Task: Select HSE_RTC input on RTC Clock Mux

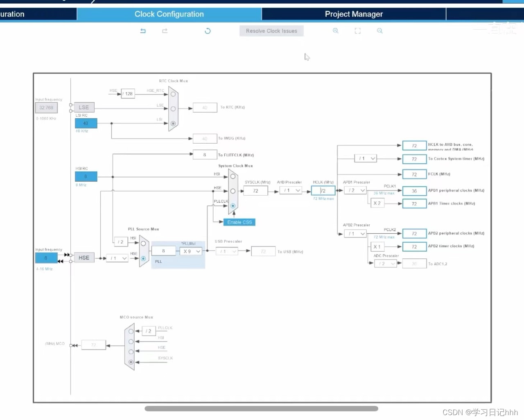Action: click(173, 94)
